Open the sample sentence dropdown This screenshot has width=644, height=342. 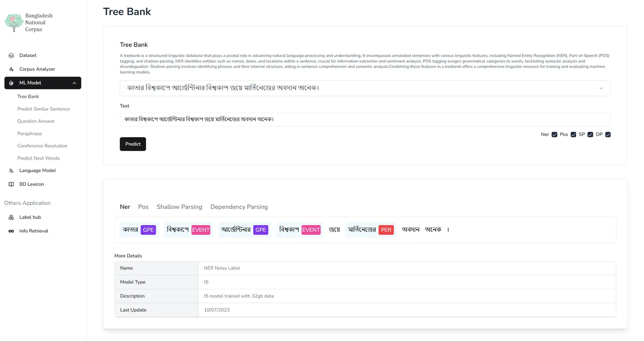[365, 88]
